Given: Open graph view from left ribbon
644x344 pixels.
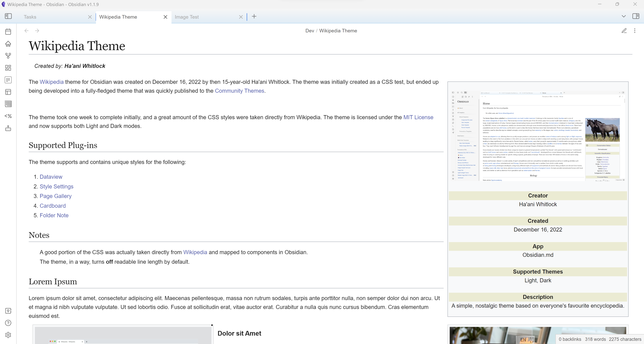Looking at the screenshot, I should click(x=8, y=56).
